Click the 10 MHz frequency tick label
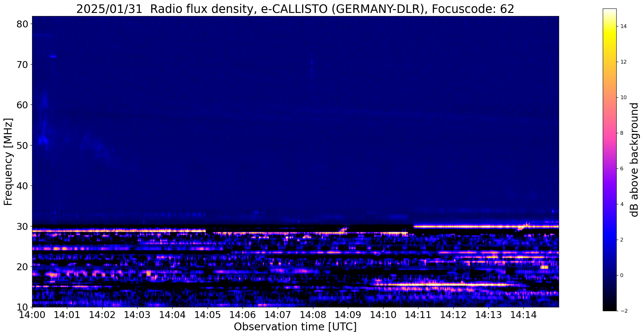 22,307
